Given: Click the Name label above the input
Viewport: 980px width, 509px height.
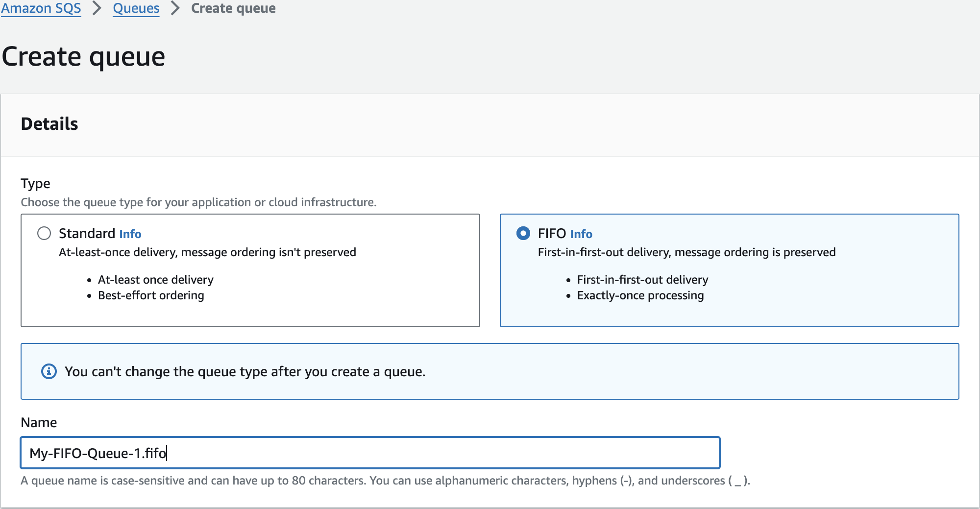Looking at the screenshot, I should click(x=39, y=422).
